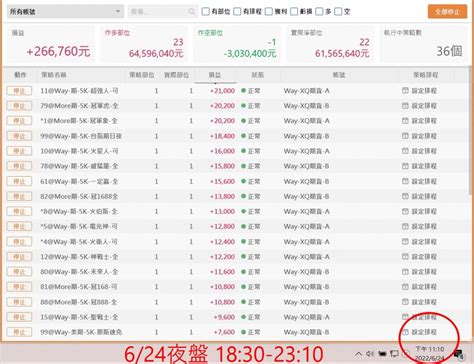Click account cell in the 88@More row
This screenshot has height=364, width=474.
[306, 302]
